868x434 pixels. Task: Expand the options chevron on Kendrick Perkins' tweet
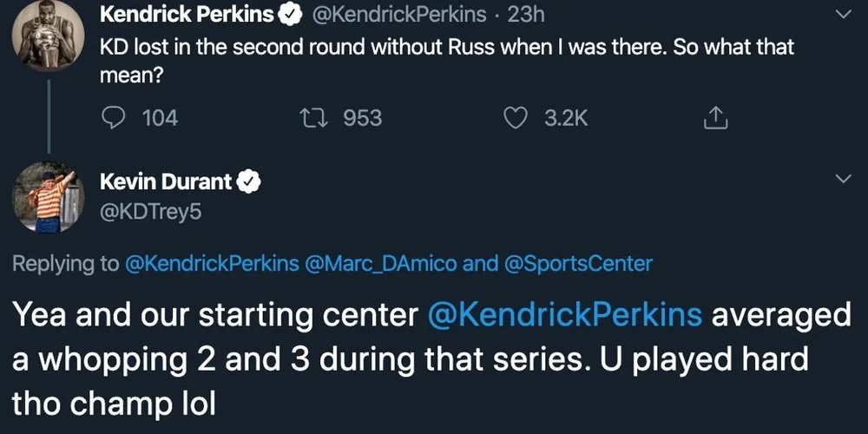point(843,14)
